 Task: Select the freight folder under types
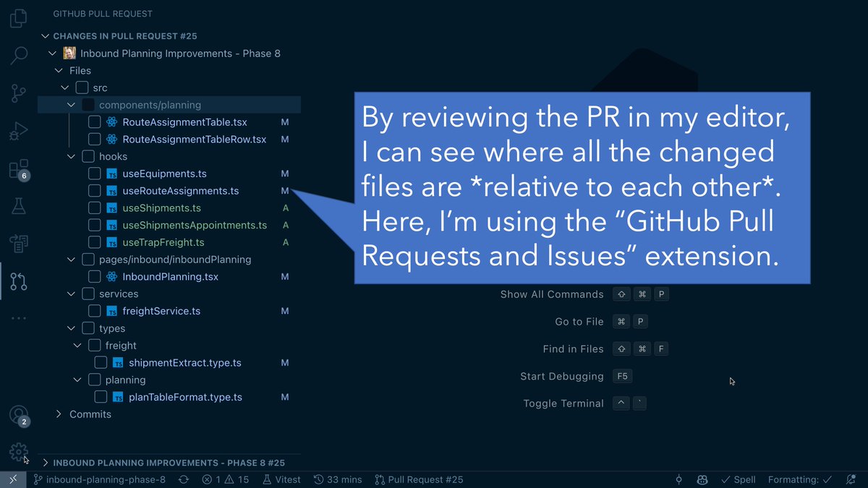click(121, 346)
